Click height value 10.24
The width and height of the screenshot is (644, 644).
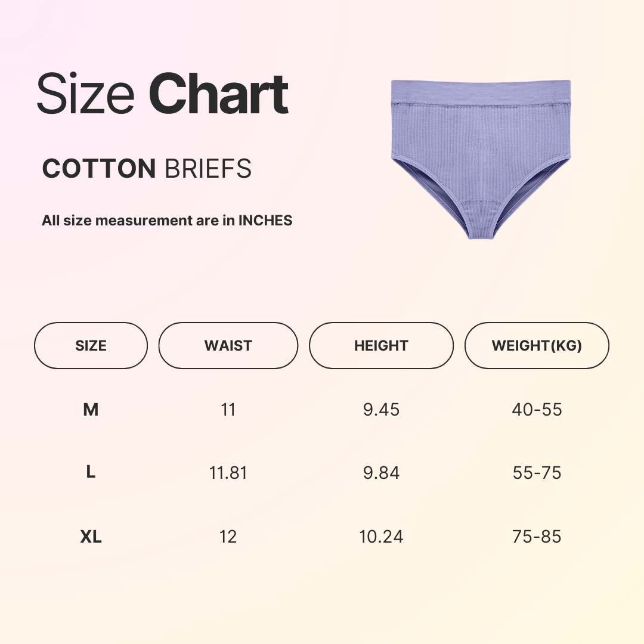coord(381,537)
